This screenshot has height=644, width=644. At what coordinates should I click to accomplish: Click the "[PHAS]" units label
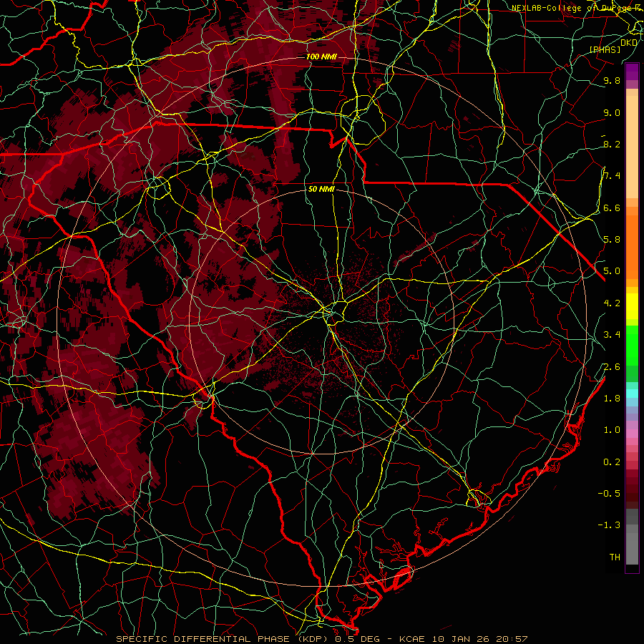[605, 49]
